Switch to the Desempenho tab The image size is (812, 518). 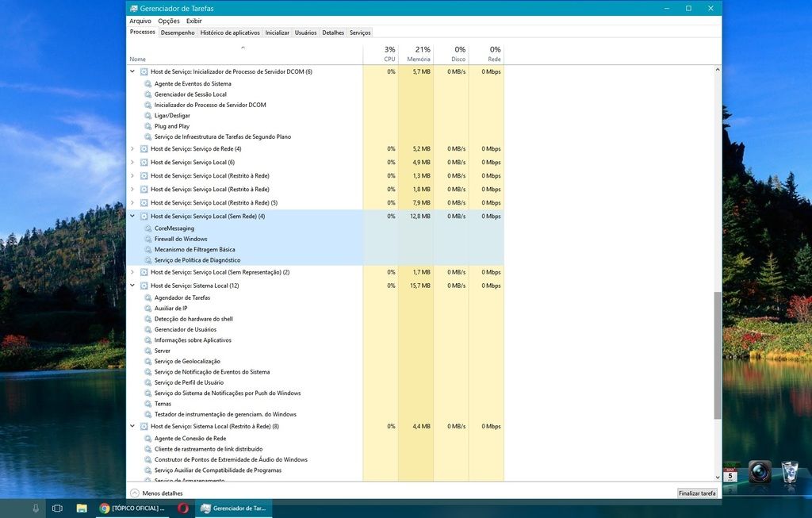click(177, 33)
